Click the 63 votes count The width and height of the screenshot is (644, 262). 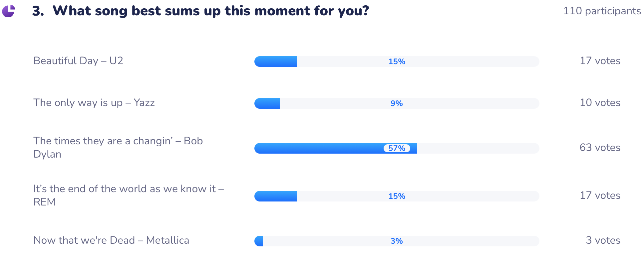600,148
